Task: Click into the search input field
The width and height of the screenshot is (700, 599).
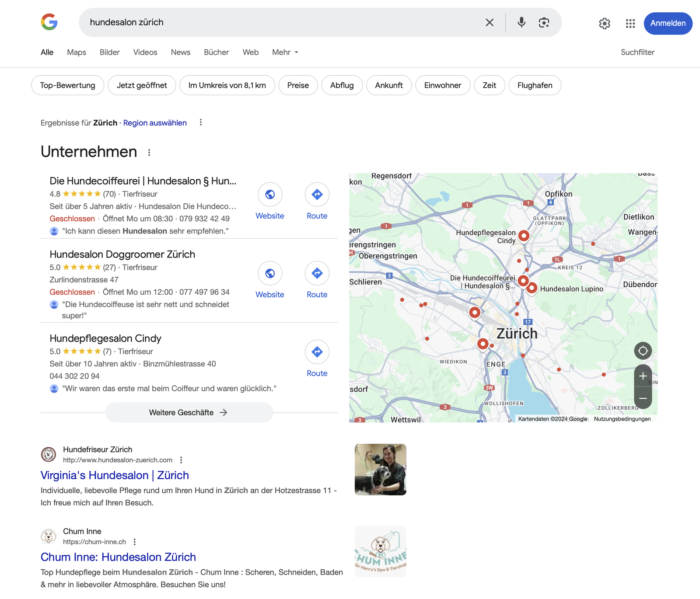Action: click(280, 22)
